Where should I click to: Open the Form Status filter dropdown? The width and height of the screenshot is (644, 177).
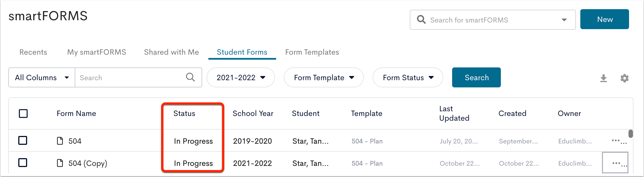tap(408, 77)
